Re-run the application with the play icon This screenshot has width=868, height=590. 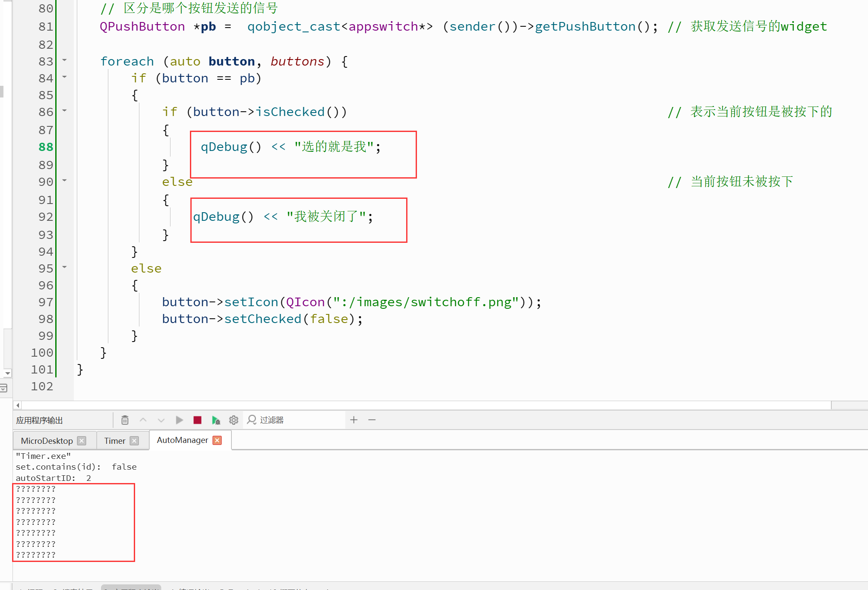[180, 420]
